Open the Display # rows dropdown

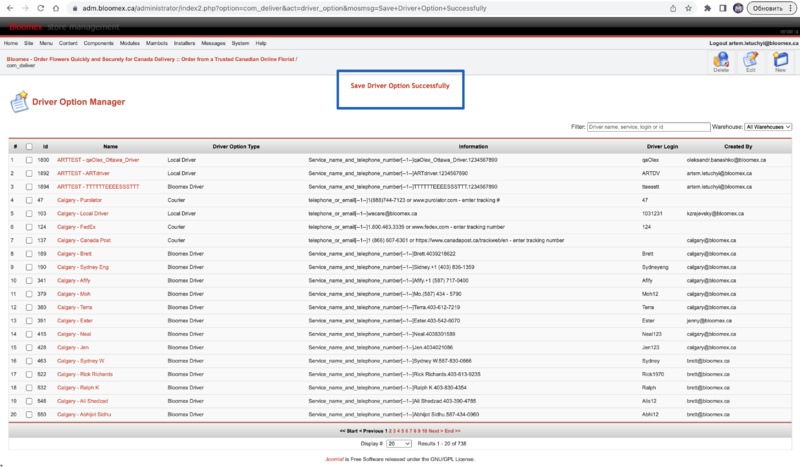pyautogui.click(x=398, y=444)
